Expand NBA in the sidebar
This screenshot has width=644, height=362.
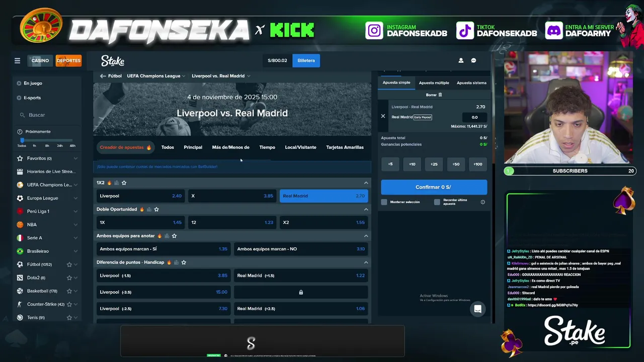(x=75, y=225)
